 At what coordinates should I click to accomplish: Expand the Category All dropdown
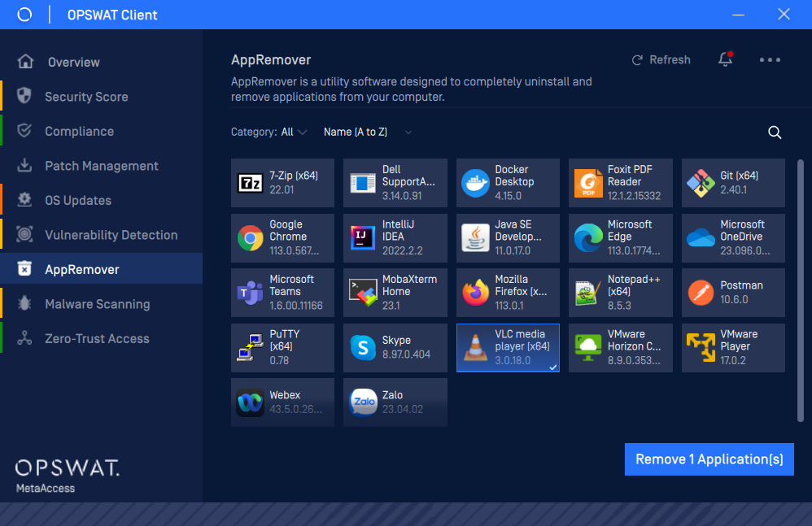click(295, 132)
